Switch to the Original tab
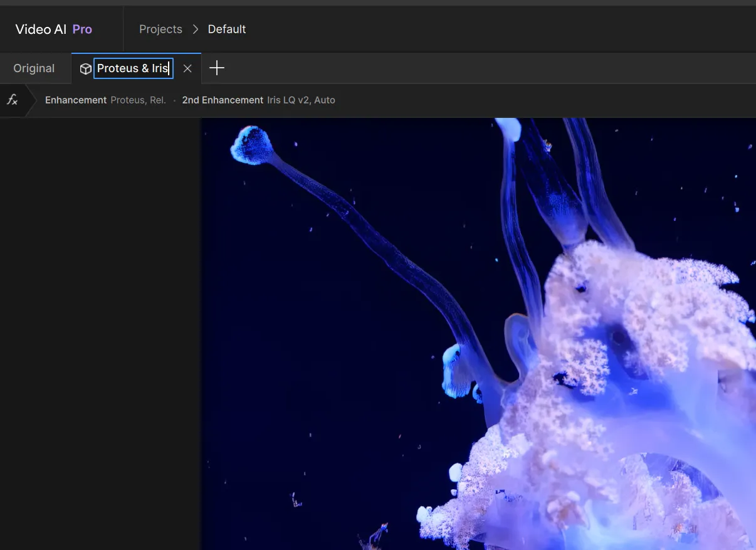The width and height of the screenshot is (756, 550). point(34,68)
